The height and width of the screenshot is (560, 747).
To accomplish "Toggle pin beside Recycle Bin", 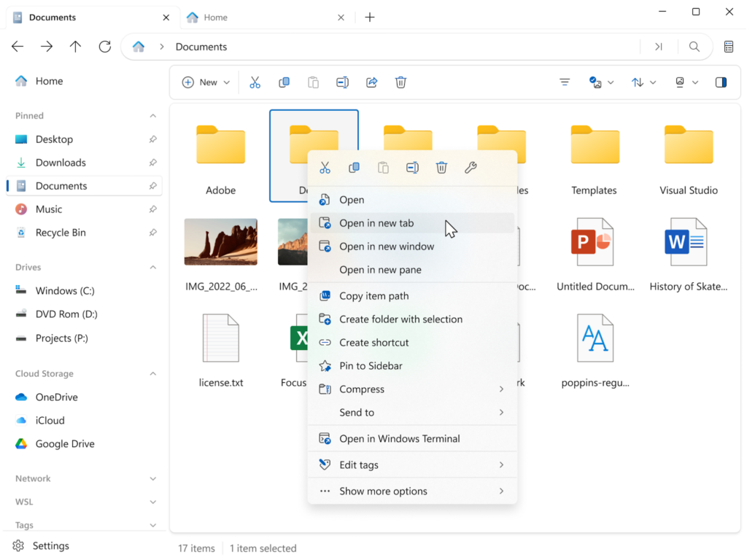I will [152, 233].
